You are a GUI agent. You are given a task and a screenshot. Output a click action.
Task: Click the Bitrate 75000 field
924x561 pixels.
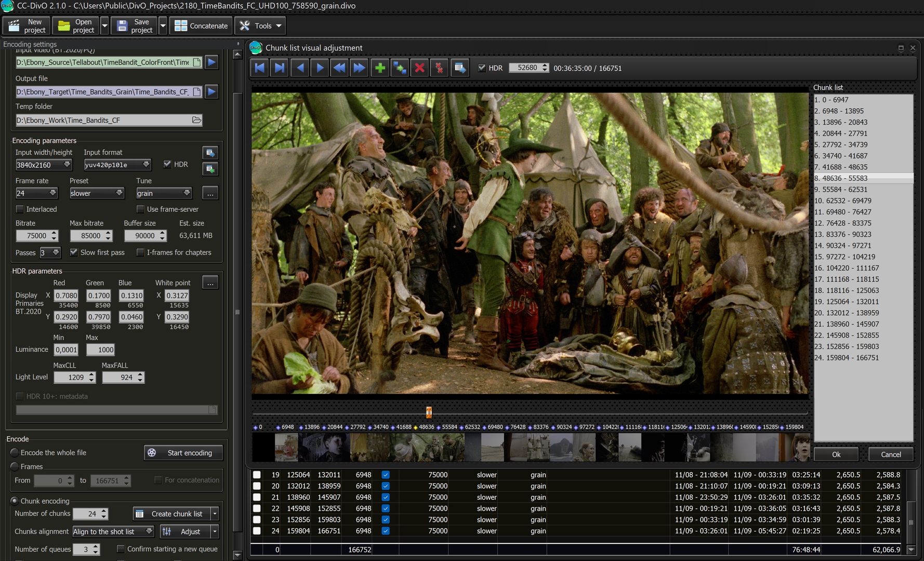click(33, 236)
